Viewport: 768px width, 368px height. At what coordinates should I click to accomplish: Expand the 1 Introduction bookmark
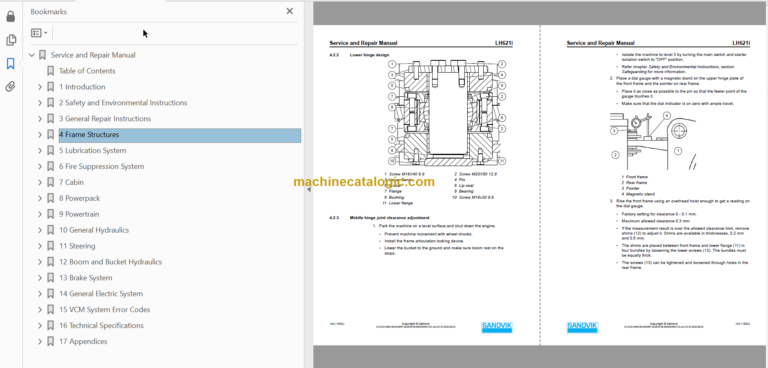[x=40, y=87]
